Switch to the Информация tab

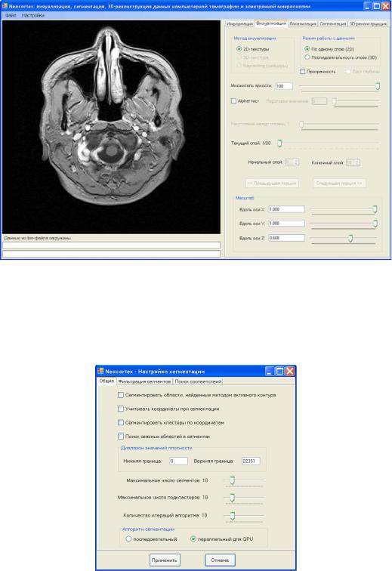coord(239,23)
